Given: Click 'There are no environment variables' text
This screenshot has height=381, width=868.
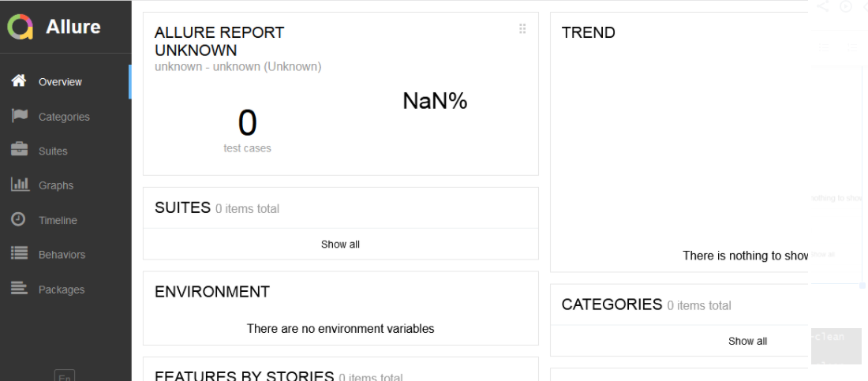Looking at the screenshot, I should click(340, 328).
